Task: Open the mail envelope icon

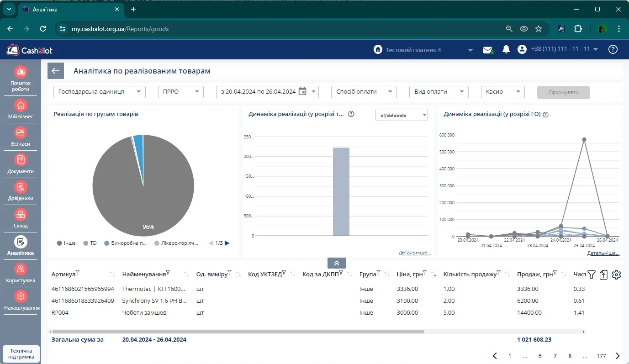Action: pyautogui.click(x=488, y=50)
